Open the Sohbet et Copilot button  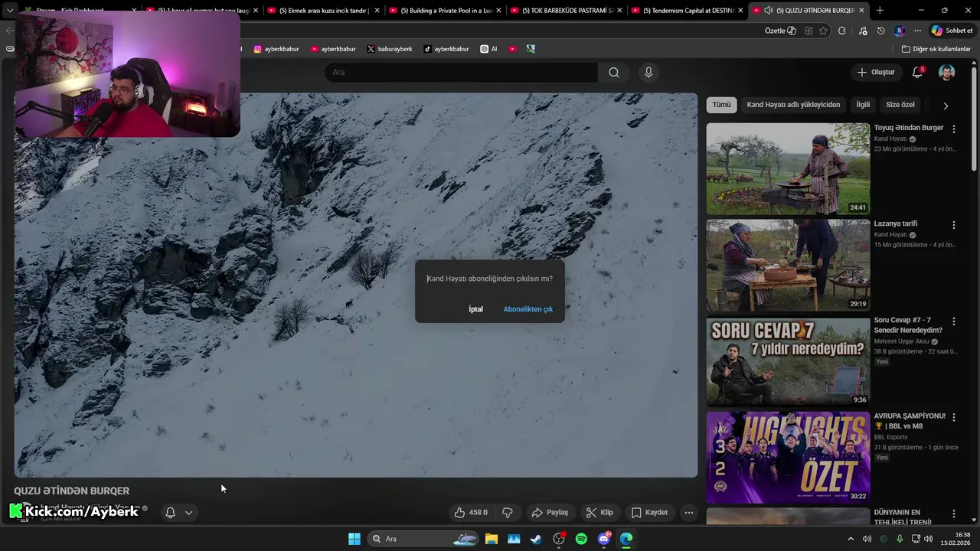[x=952, y=31]
